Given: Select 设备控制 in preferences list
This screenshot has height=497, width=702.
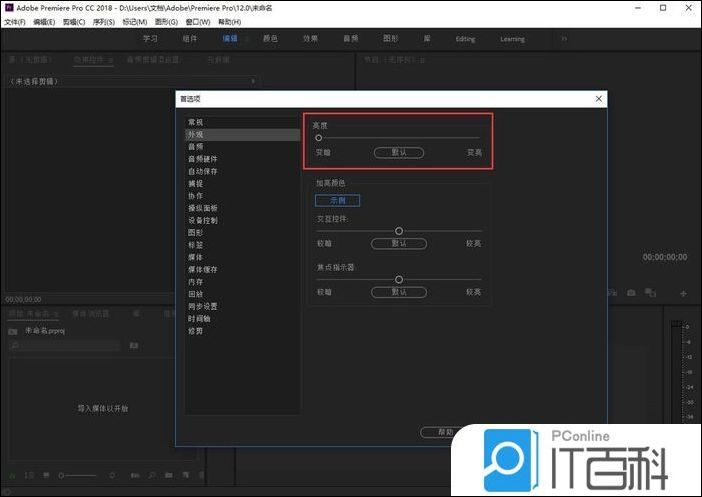Looking at the screenshot, I should point(203,220).
